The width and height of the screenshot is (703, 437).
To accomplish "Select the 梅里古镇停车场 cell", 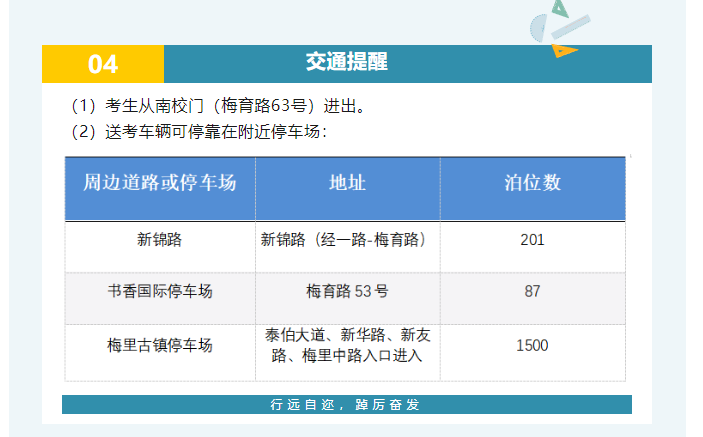I will (x=160, y=345).
